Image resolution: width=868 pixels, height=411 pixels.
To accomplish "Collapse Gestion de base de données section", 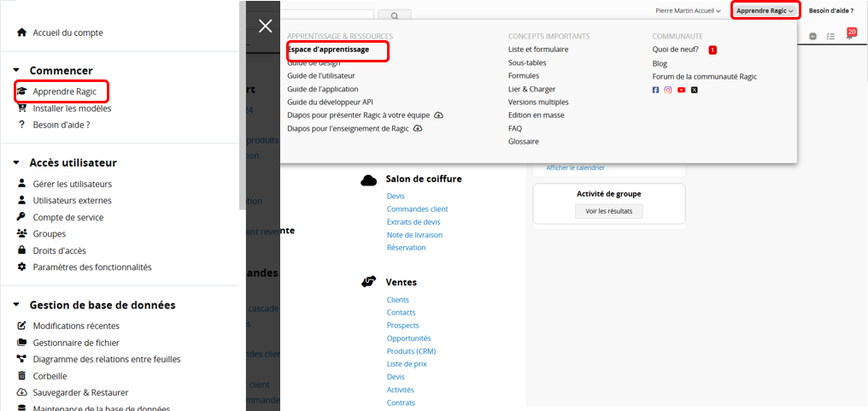I will 17,305.
